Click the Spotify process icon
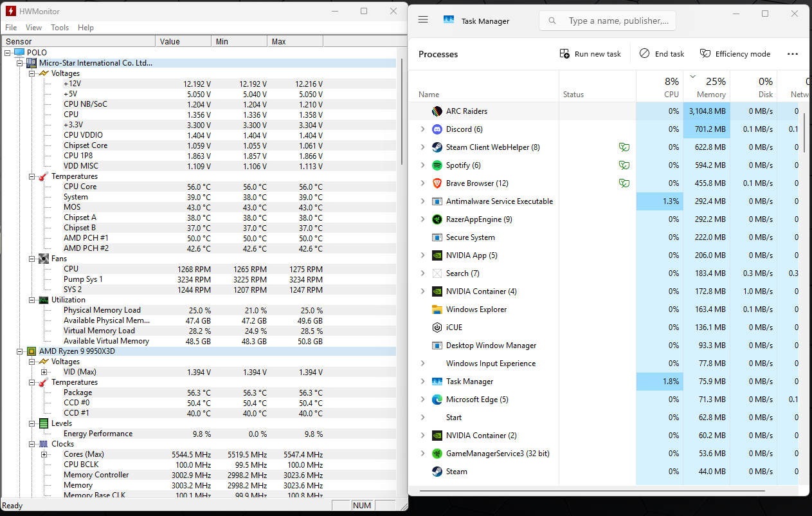The image size is (812, 516). point(437,165)
